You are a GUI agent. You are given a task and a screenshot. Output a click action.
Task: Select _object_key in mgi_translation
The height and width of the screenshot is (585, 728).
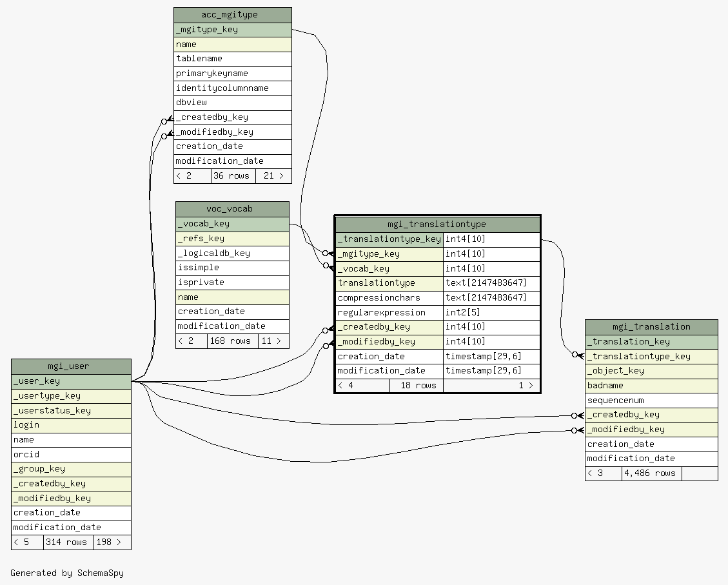tap(651, 372)
